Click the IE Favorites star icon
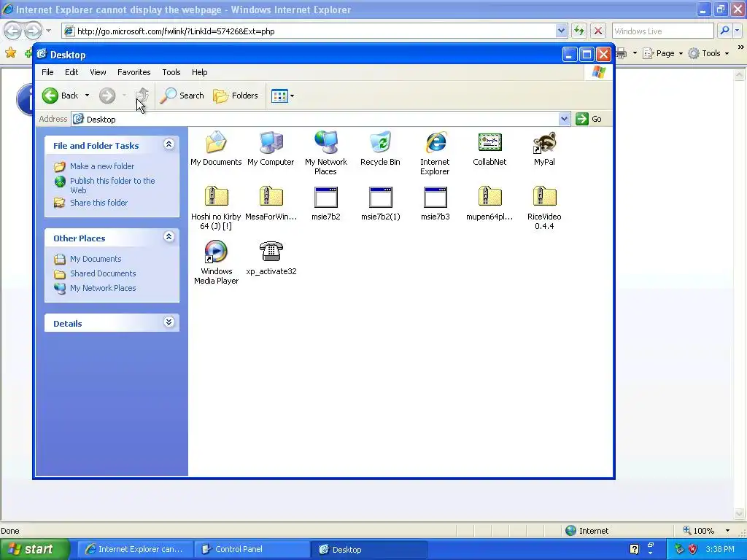Viewport: 747px width, 560px height. click(x=10, y=52)
